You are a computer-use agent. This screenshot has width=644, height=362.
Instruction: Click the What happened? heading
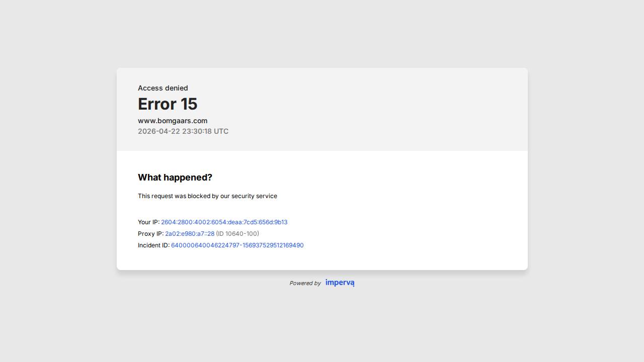(x=175, y=177)
